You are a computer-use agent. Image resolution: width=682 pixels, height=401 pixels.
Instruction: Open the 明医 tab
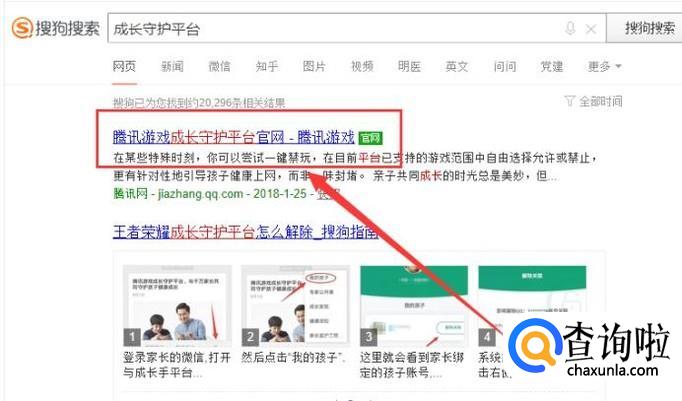pyautogui.click(x=409, y=66)
